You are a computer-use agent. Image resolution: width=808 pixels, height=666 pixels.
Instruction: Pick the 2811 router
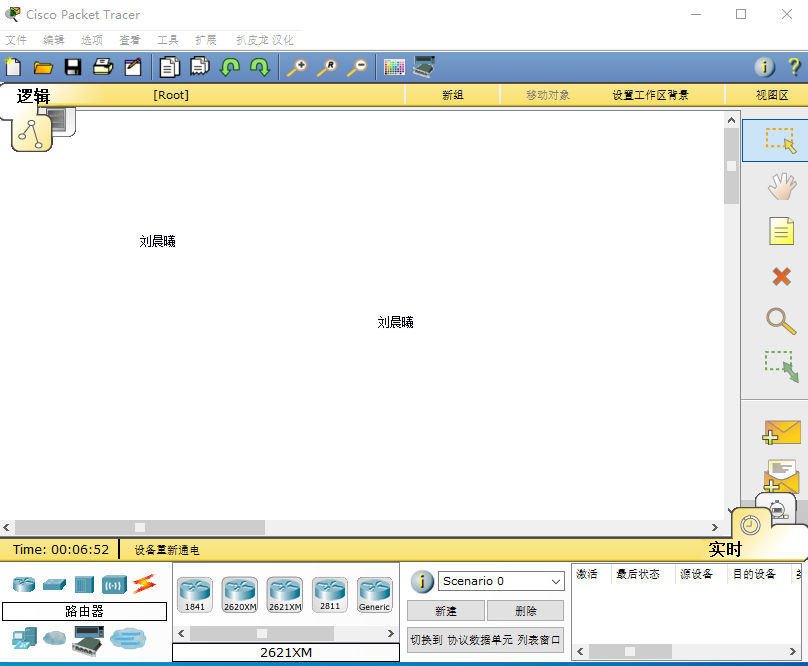[330, 595]
